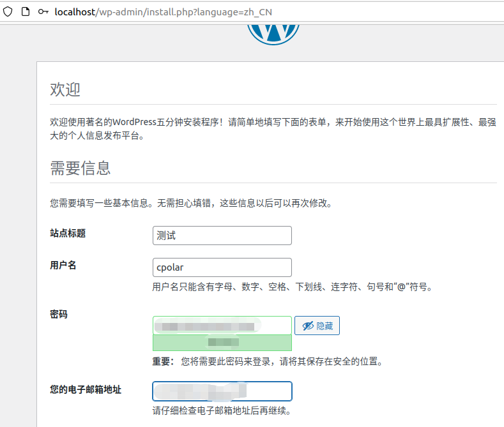Click the WordPress logo
504x427 pixels.
[273, 34]
